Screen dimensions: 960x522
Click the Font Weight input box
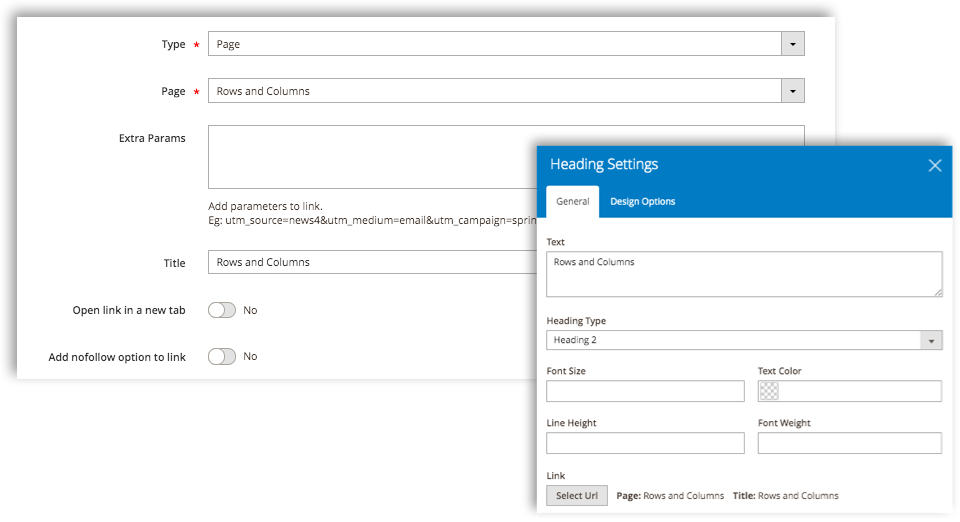click(849, 443)
